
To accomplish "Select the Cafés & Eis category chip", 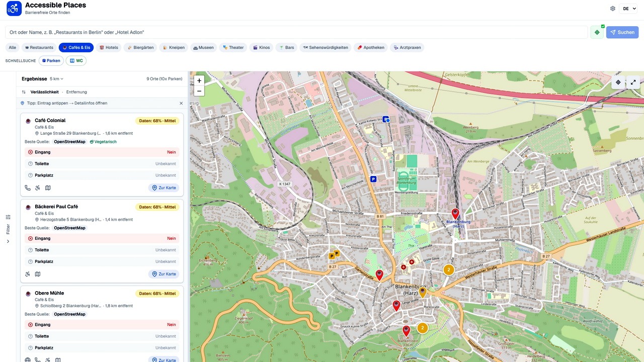I will (x=76, y=48).
